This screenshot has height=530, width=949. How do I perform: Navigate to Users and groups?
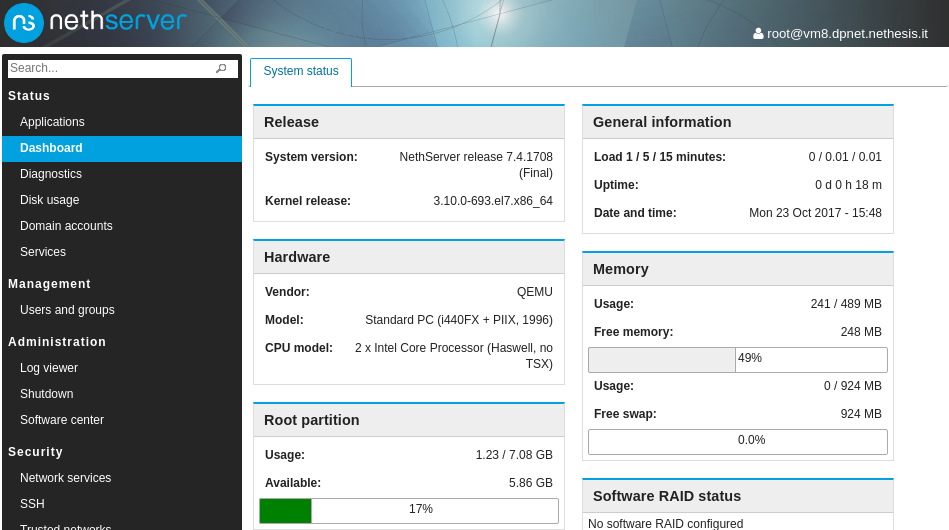click(x=67, y=310)
